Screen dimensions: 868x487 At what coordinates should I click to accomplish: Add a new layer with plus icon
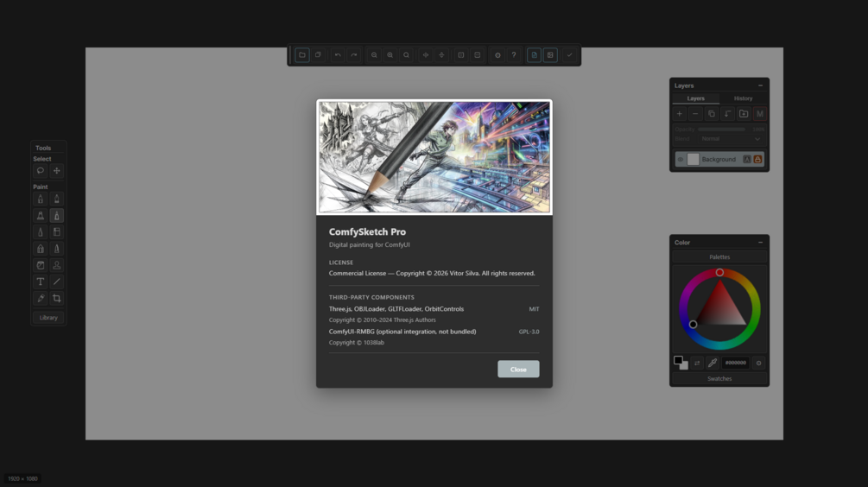[x=679, y=114]
